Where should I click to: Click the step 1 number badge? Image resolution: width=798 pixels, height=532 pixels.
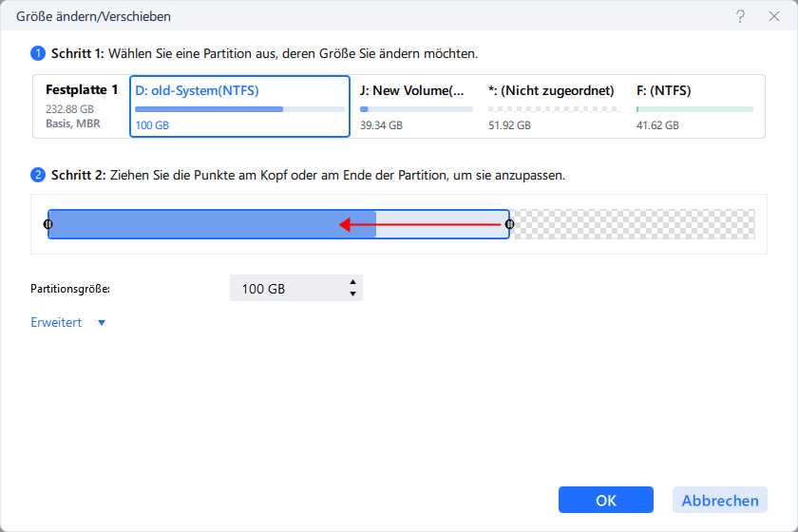tap(38, 53)
